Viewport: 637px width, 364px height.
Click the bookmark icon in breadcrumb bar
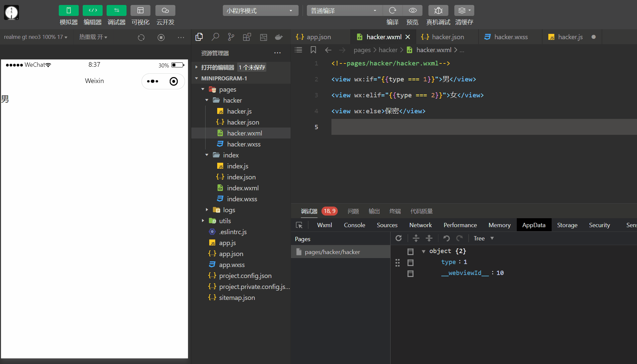313,50
